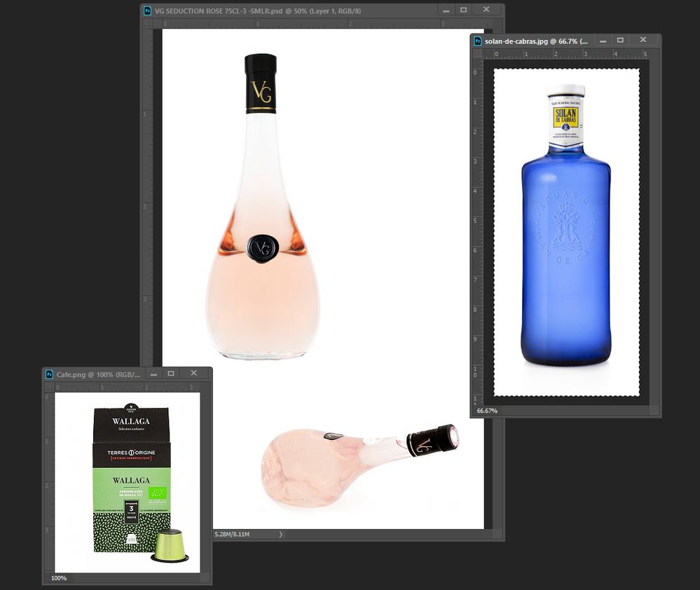
Task: Click the Photoshop icon of the Cafe.png window
Action: pyautogui.click(x=49, y=374)
